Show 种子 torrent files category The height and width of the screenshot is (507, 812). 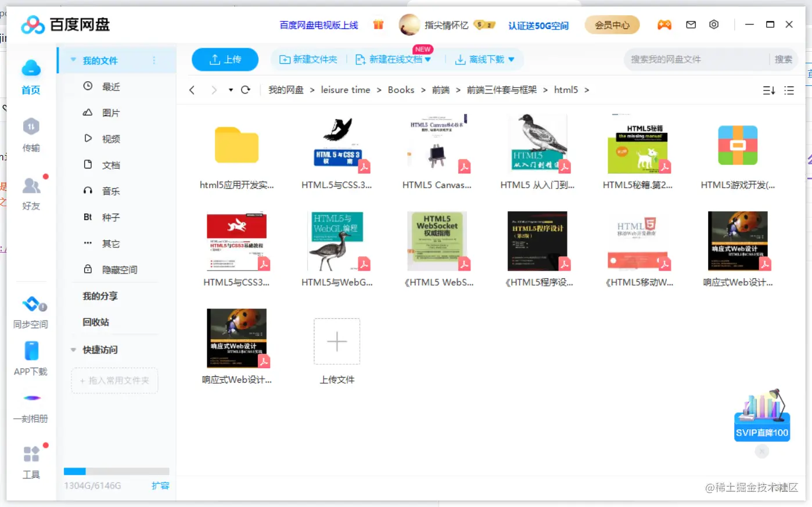coord(110,217)
